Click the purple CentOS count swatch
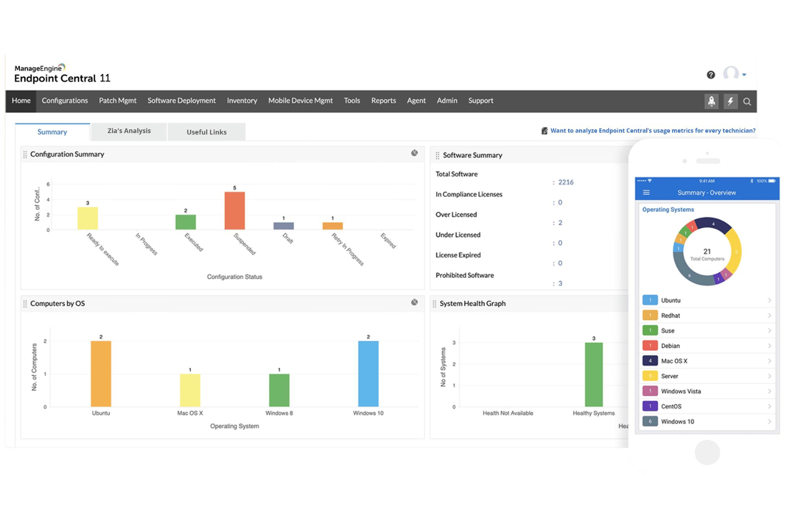The height and width of the screenshot is (532, 798). point(650,406)
